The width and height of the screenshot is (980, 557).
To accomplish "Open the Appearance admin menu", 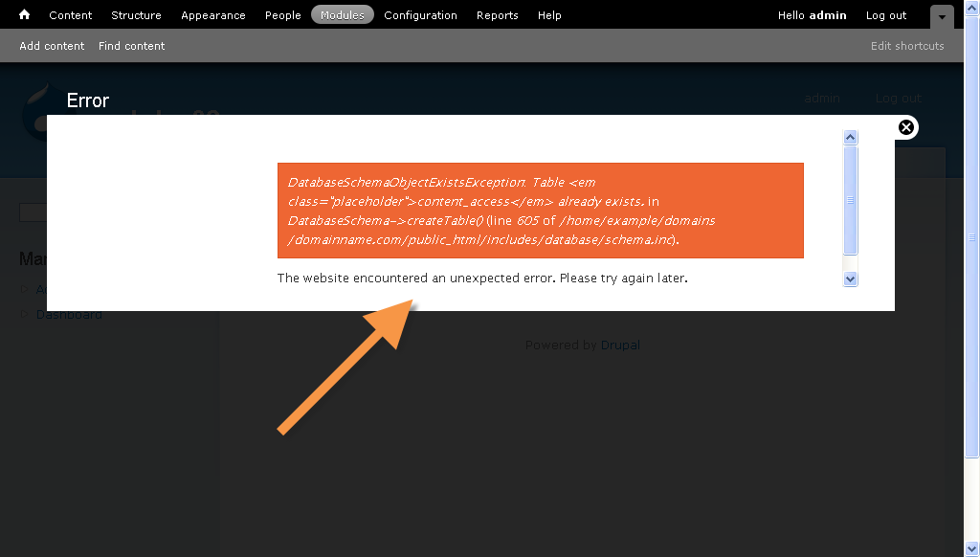I will pyautogui.click(x=213, y=15).
